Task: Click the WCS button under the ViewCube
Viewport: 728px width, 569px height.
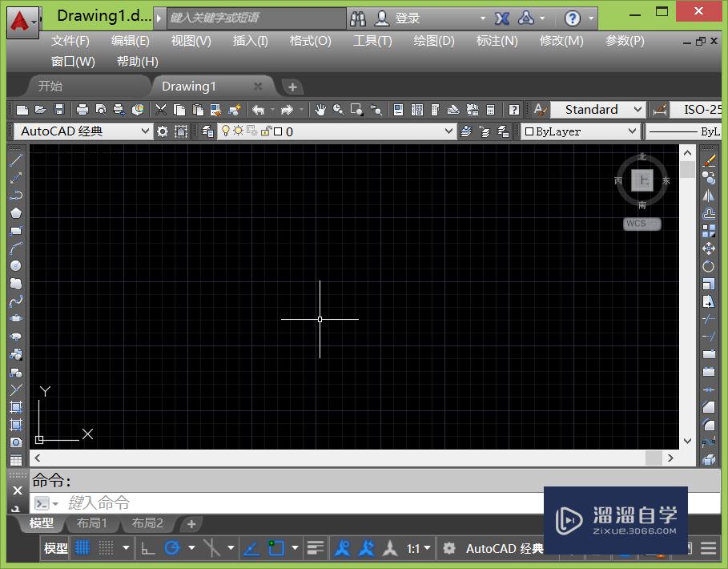Action: (642, 224)
